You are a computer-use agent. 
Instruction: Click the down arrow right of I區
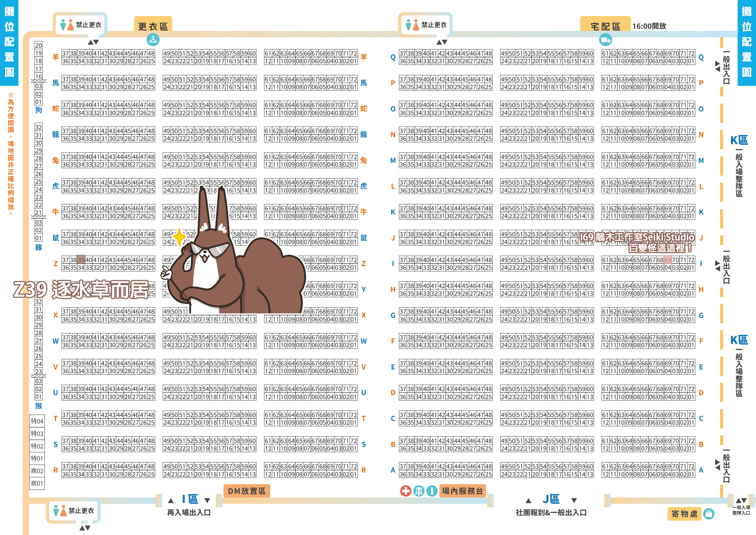pos(207,501)
